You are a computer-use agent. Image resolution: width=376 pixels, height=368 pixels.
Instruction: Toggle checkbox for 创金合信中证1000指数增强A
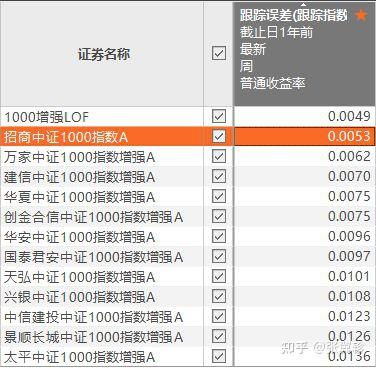point(219,216)
